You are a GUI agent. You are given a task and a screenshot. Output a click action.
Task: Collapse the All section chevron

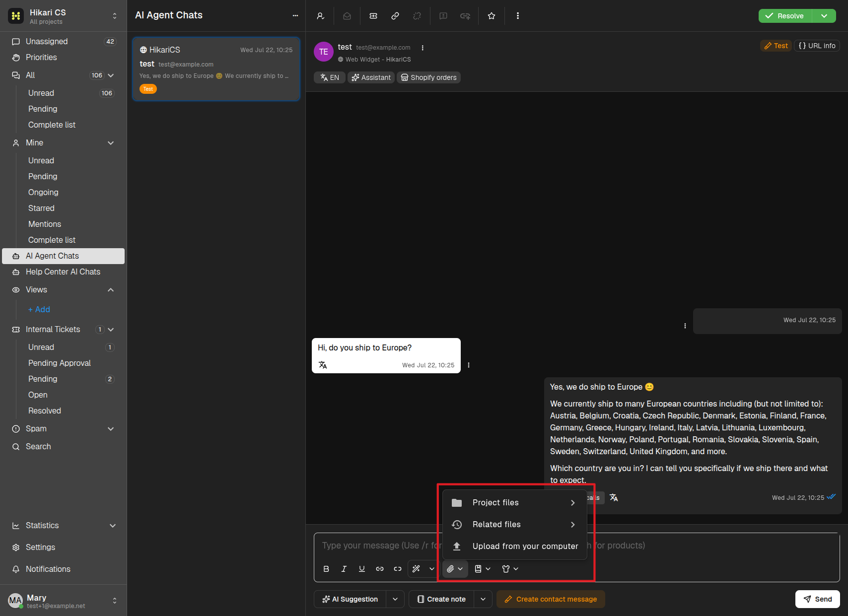(x=111, y=75)
